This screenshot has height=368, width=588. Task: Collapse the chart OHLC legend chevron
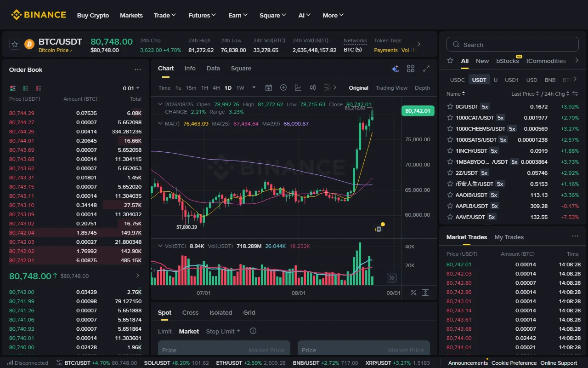pos(160,104)
